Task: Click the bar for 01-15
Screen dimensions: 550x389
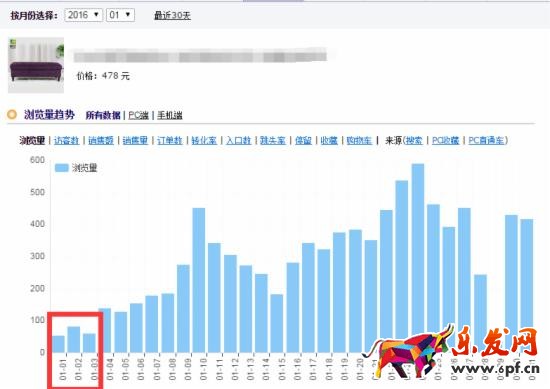Action: (277, 323)
